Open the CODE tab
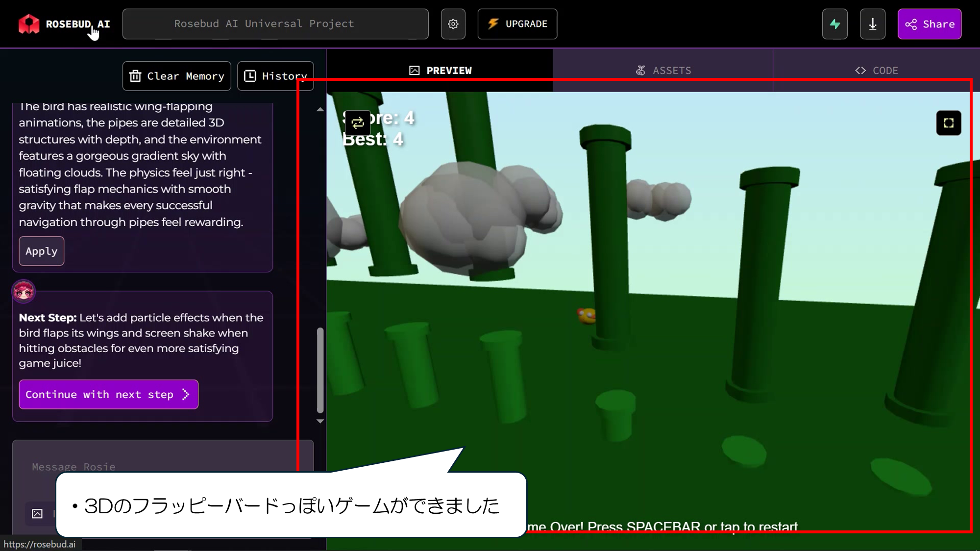 pyautogui.click(x=876, y=70)
